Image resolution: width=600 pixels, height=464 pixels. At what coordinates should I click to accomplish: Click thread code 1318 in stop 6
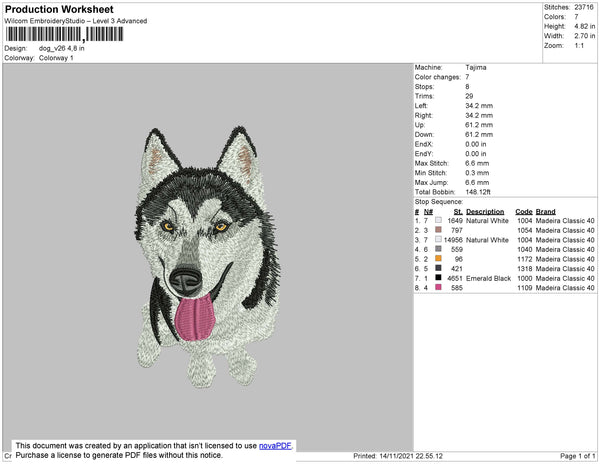[525, 269]
